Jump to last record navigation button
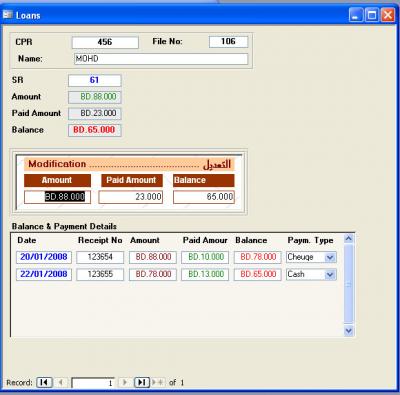The image size is (400, 395). pyautogui.click(x=142, y=382)
